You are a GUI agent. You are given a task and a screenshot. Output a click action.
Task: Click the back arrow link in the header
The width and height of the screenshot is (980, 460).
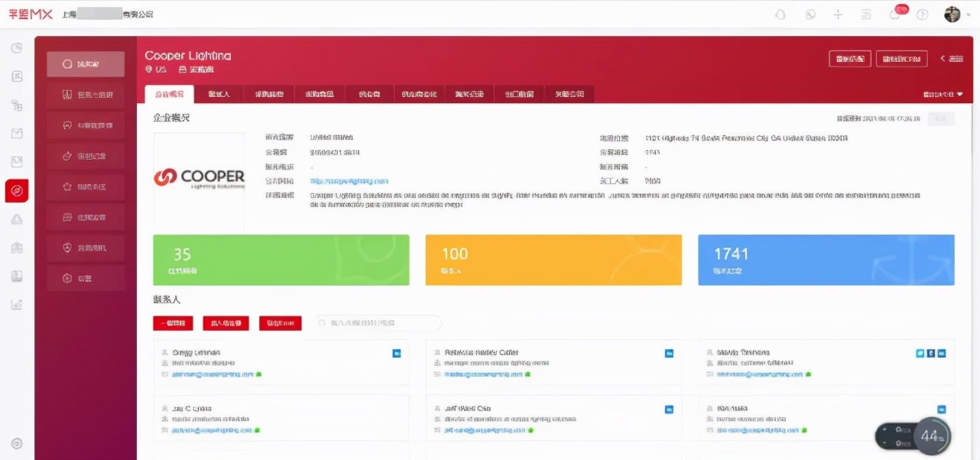(x=952, y=59)
